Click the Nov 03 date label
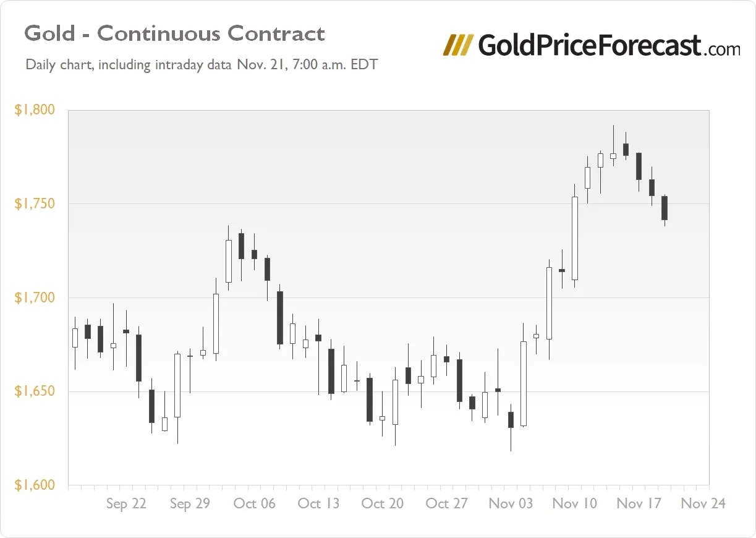Image resolution: width=756 pixels, height=538 pixels. pos(511,504)
